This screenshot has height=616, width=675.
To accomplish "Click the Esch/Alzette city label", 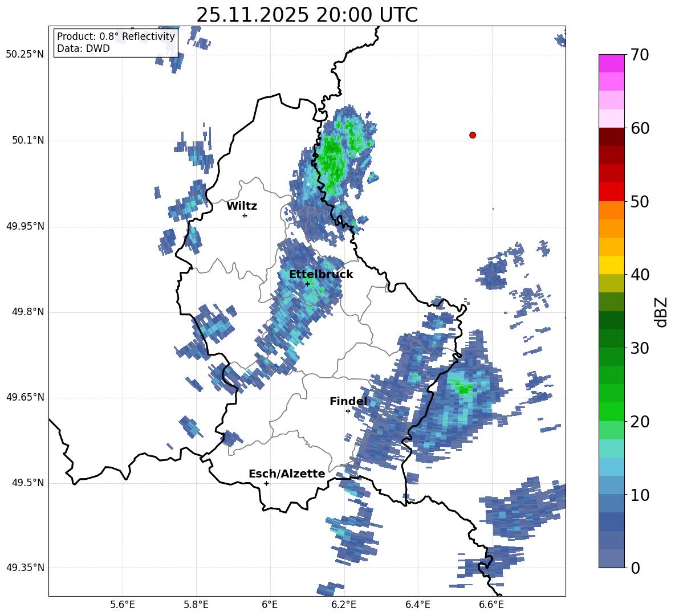I will click(x=287, y=474).
